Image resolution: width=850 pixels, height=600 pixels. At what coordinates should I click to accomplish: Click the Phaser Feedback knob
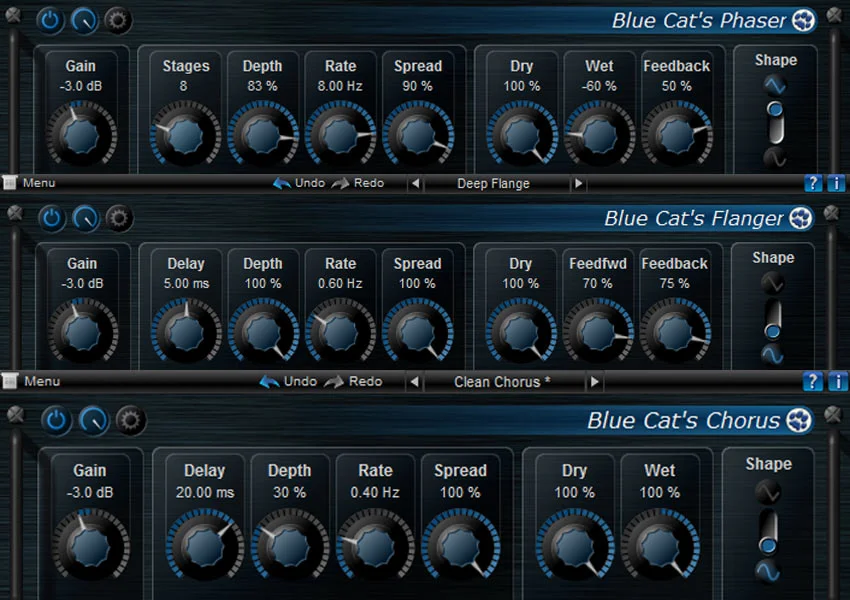click(x=677, y=134)
